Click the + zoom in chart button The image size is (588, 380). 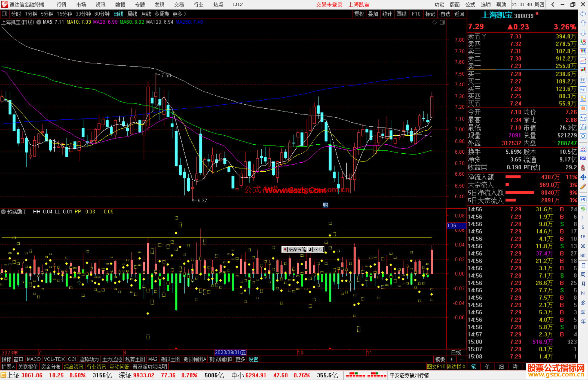point(451,359)
